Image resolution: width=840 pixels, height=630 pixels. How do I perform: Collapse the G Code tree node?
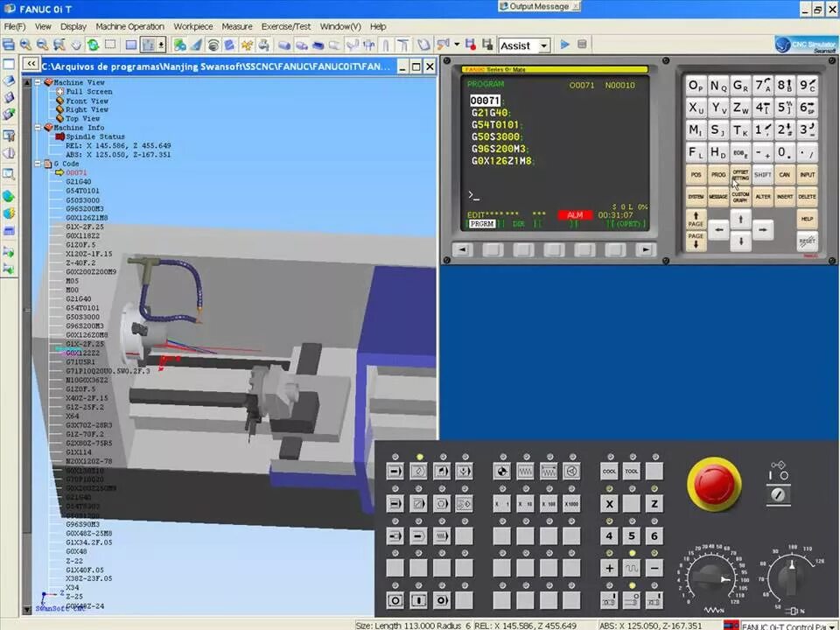pos(38,164)
